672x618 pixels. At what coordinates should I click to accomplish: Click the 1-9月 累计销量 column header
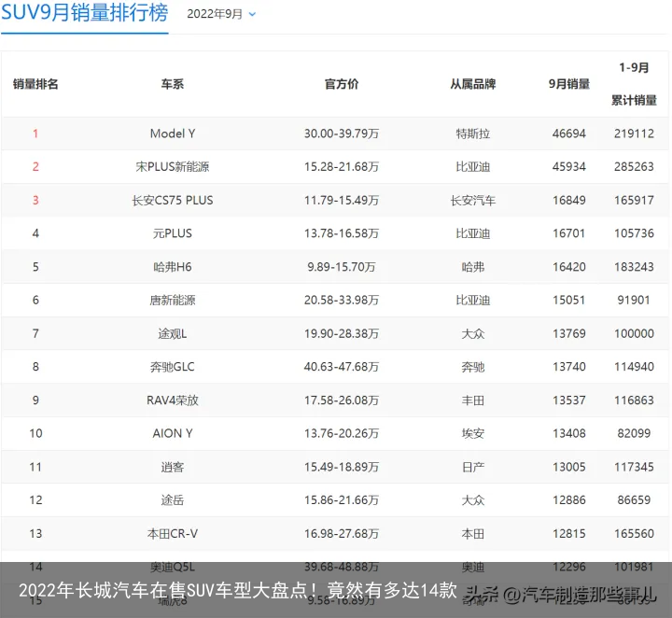point(634,84)
